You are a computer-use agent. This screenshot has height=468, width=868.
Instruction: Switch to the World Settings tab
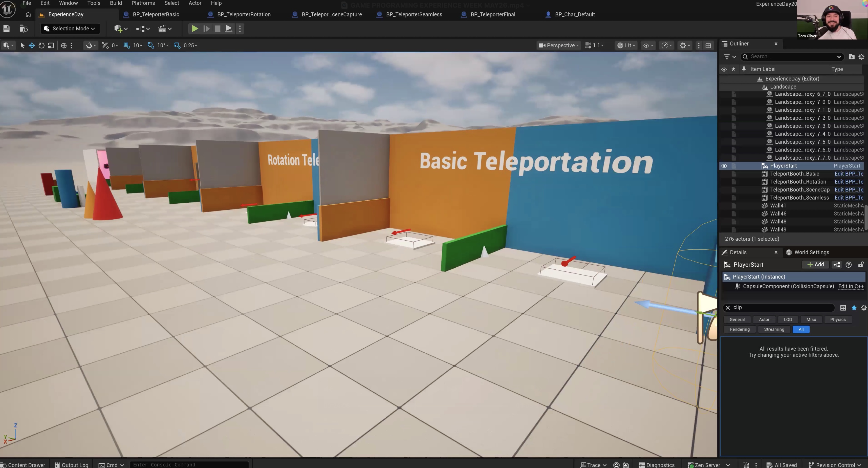(811, 252)
